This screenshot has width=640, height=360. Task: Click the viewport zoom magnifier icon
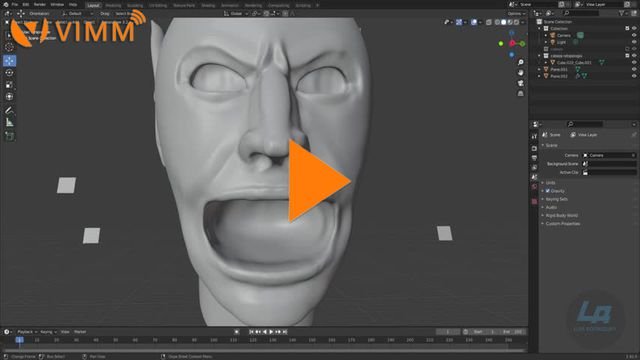click(x=520, y=62)
